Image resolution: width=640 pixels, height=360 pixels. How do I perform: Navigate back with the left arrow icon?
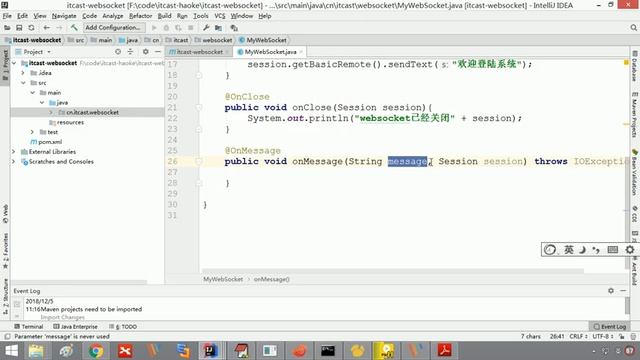[47, 28]
